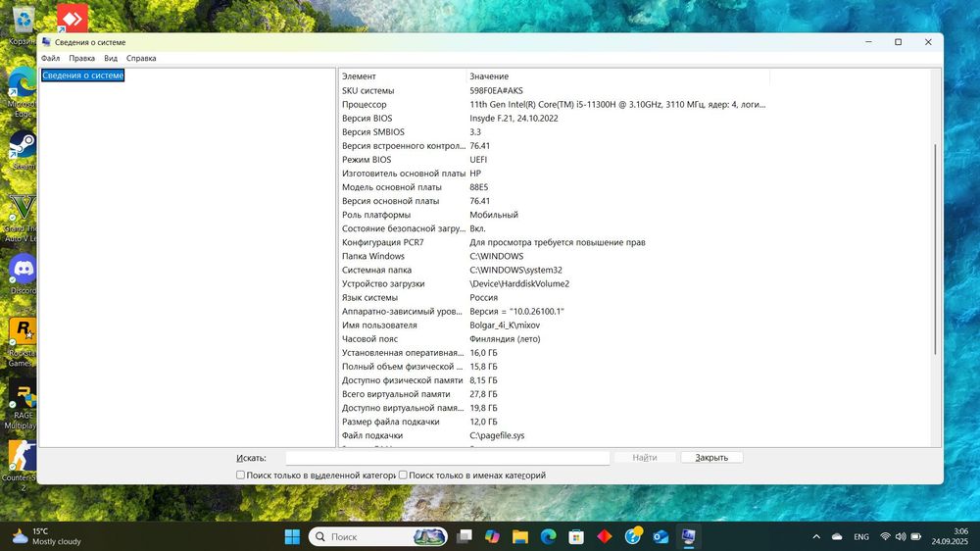Open File Explorer from the taskbar
The image size is (980, 551).
pos(520,536)
